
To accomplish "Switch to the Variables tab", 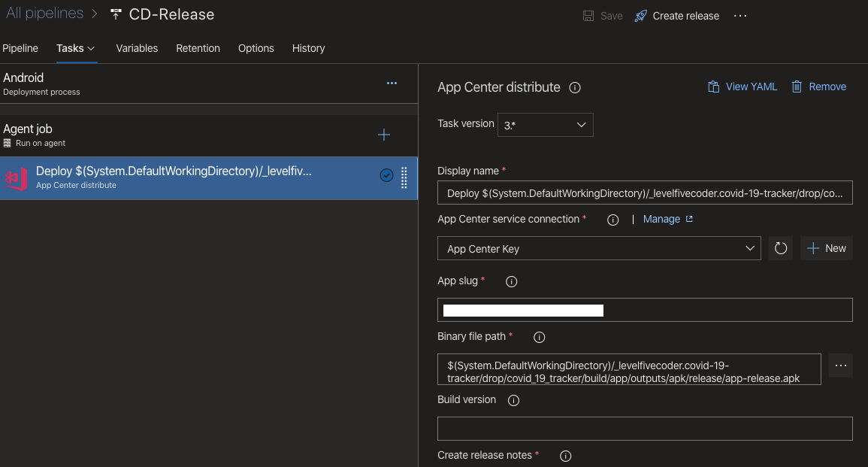I will tap(137, 48).
